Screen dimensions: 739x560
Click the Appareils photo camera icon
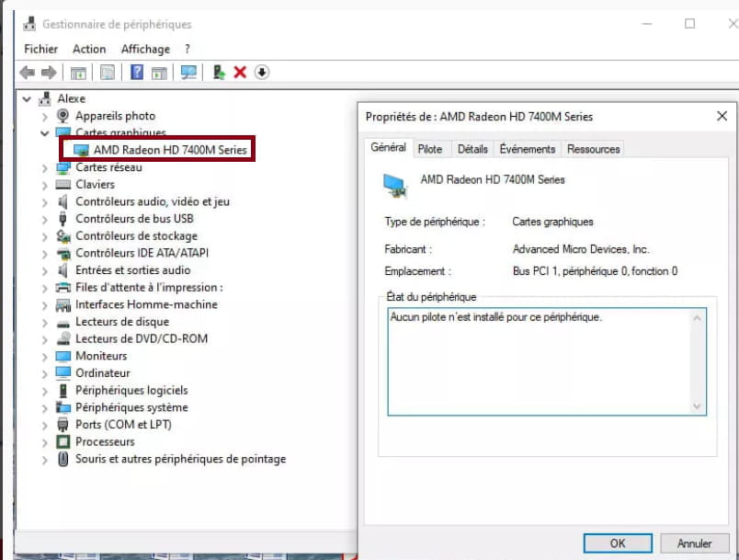pos(63,116)
